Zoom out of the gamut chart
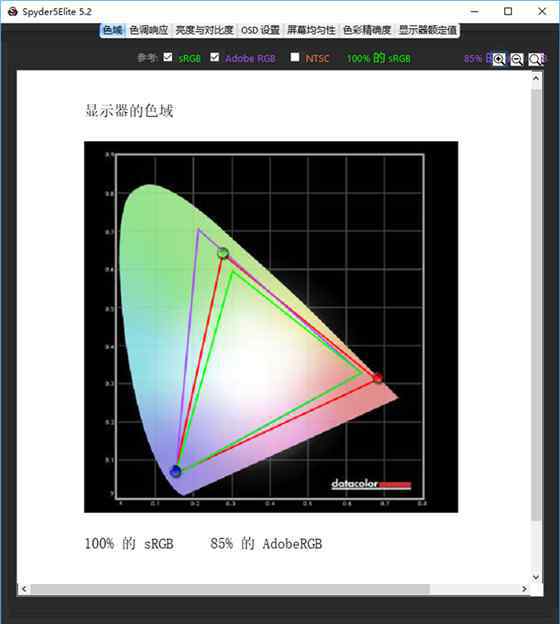This screenshot has height=624, width=560. [517, 59]
